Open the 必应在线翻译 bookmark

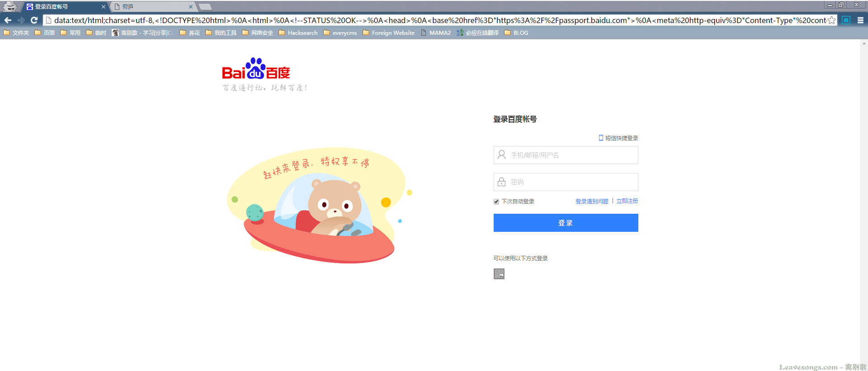coord(477,33)
